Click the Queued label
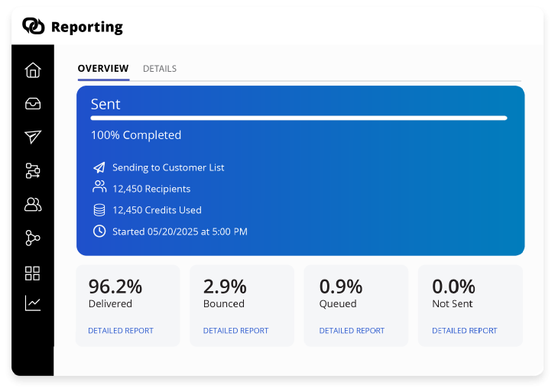Image resolution: width=555 pixels, height=392 pixels. (338, 303)
